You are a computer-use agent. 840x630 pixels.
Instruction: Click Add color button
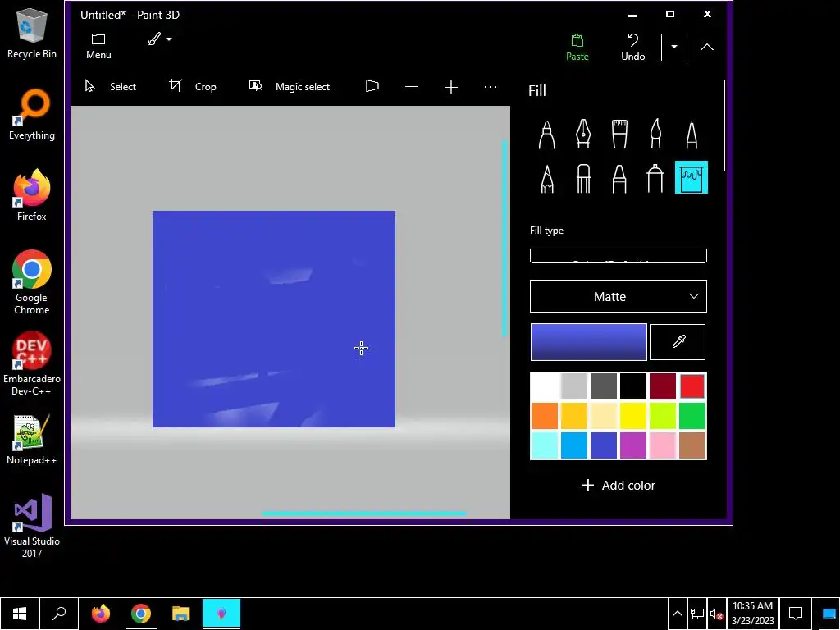(x=619, y=486)
